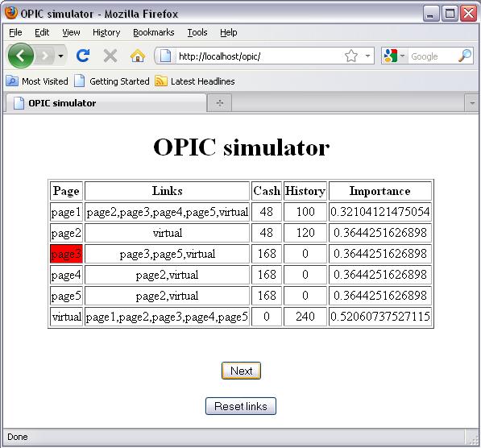Viewport: 481px width, 448px height.
Task: Click the importance value 0.52060737527115
Action: tap(380, 317)
